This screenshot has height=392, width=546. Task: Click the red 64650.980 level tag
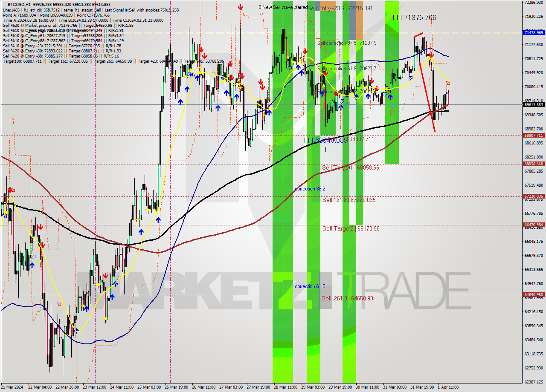point(534,294)
